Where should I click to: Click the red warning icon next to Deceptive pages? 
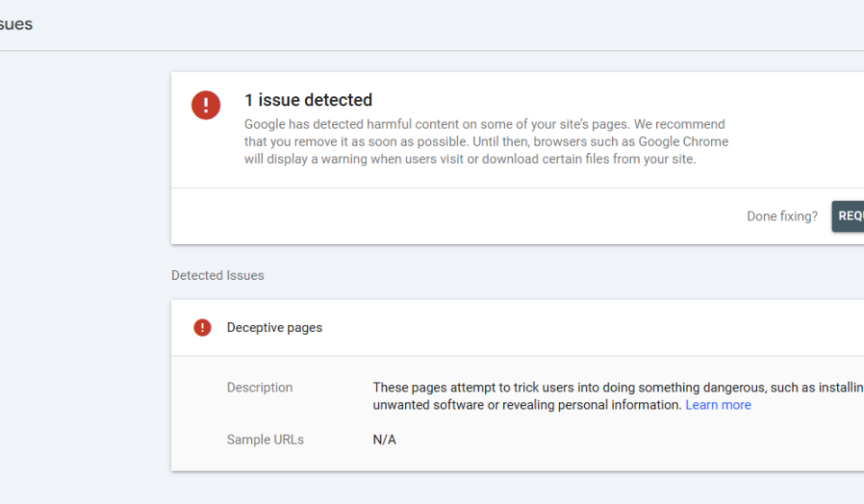[202, 328]
